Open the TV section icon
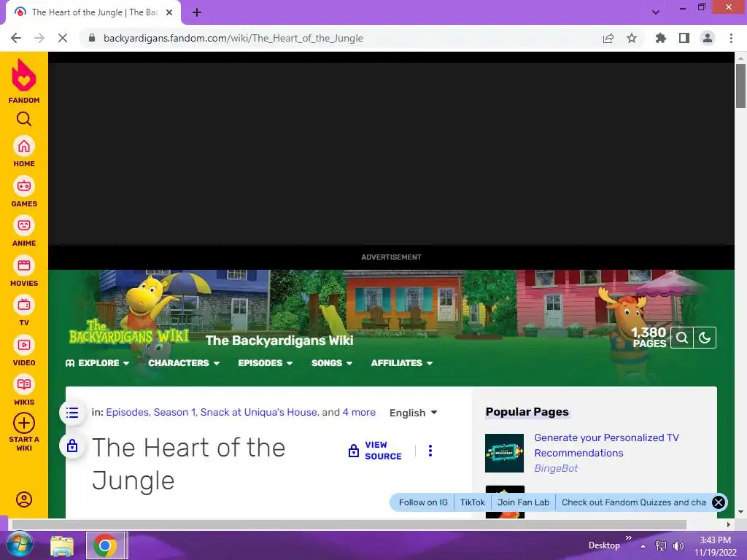 pyautogui.click(x=24, y=306)
